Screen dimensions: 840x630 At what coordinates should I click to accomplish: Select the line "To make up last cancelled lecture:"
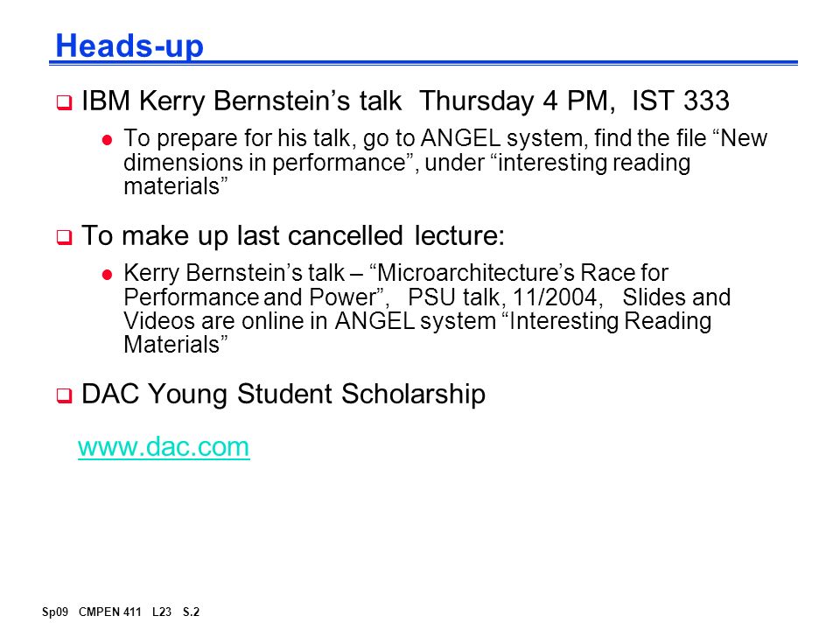(293, 235)
